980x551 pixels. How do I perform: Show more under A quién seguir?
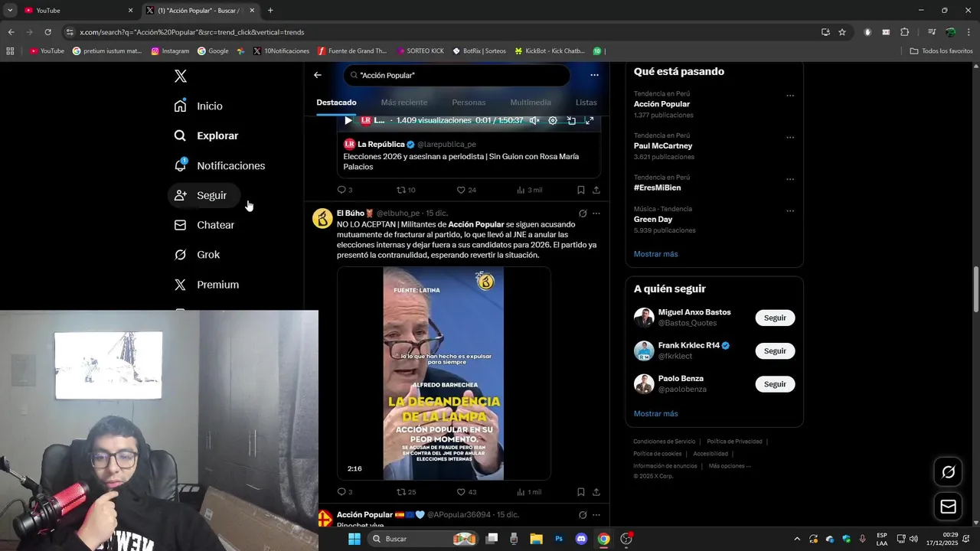[655, 414]
